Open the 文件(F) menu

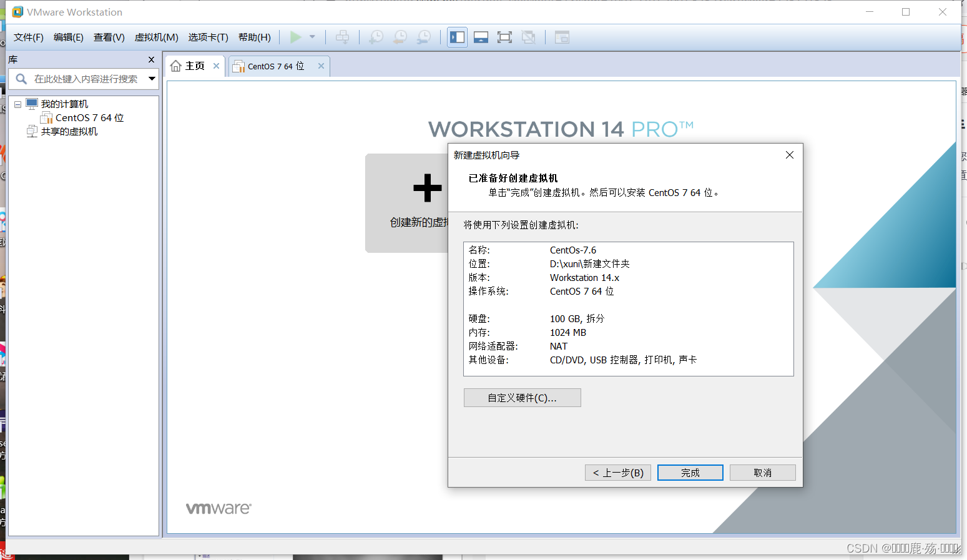(x=29, y=37)
